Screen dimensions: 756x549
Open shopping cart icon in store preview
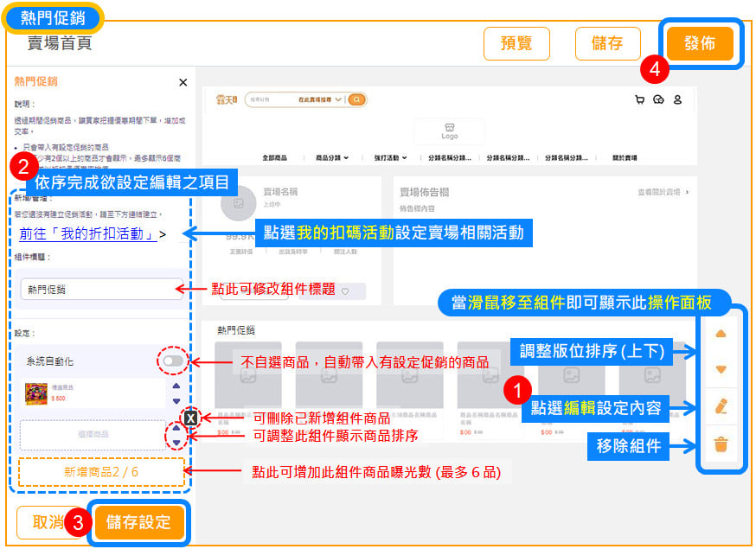640,100
